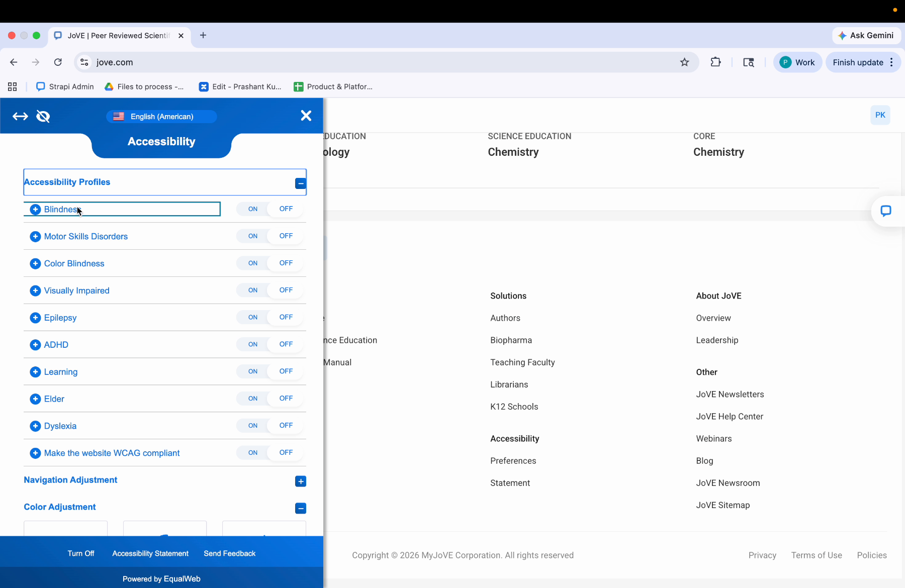Expand the ADHD profile details
The width and height of the screenshot is (905, 588).
(x=35, y=345)
